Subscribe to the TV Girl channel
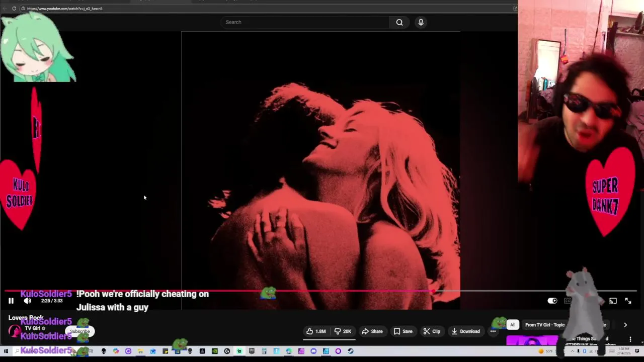 click(80, 331)
